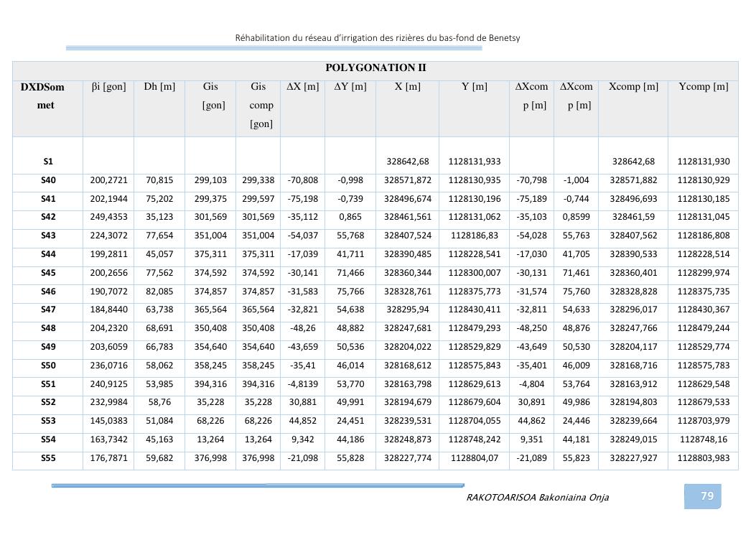The image size is (756, 535).
Task: Select row label S47
Action: (47, 310)
